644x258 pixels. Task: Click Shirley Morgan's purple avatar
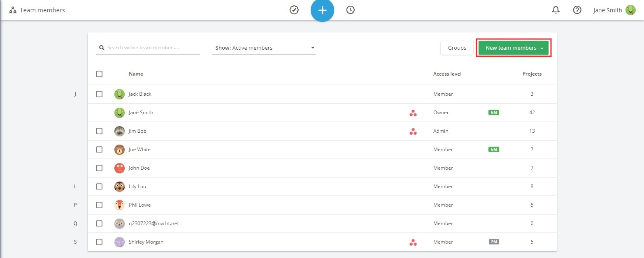119,242
